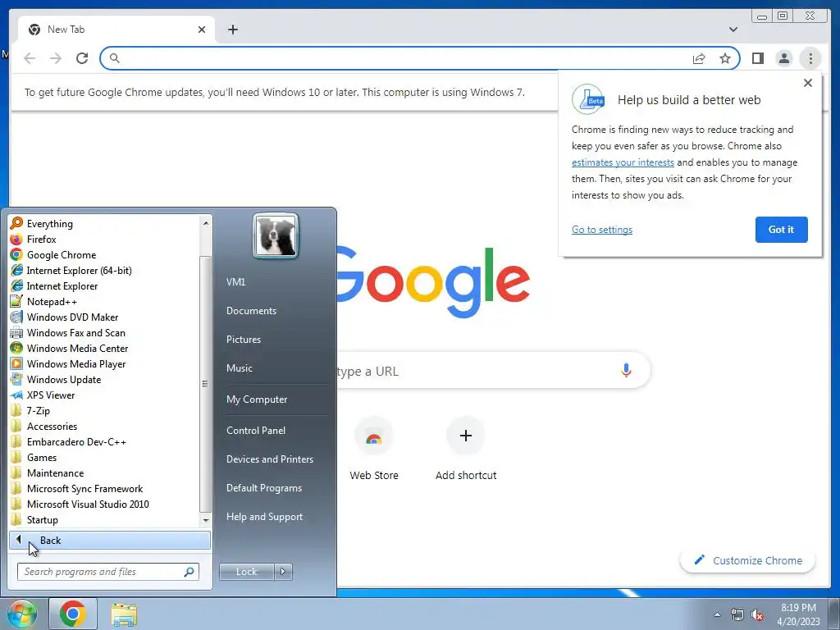Viewport: 840px width, 630px height.
Task: Open the Web Store shortcut
Action: point(374,449)
